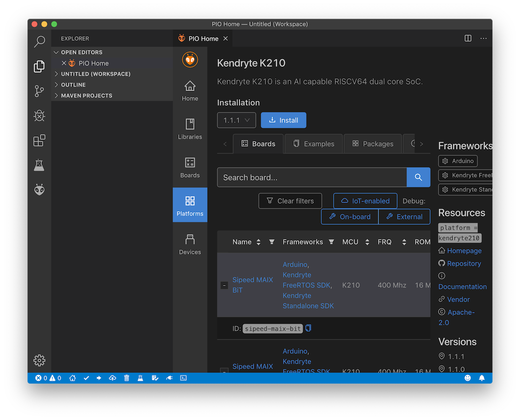The width and height of the screenshot is (520, 420).
Task: Open the 1.1.1 version dropdown
Action: pos(236,120)
